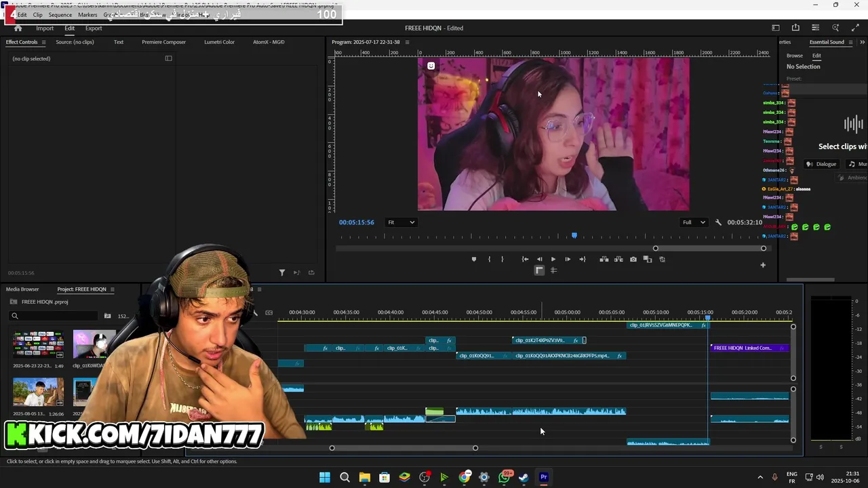
Task: Open the Clip menu
Action: [37, 15]
